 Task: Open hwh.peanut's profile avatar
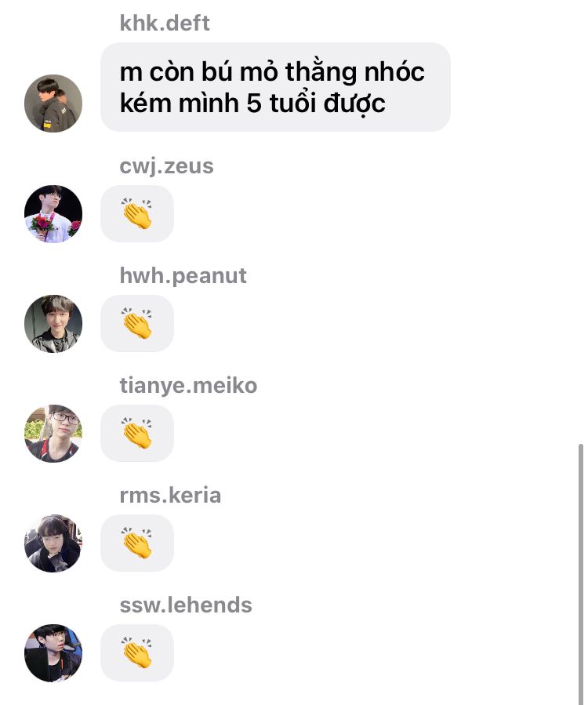[x=53, y=324]
